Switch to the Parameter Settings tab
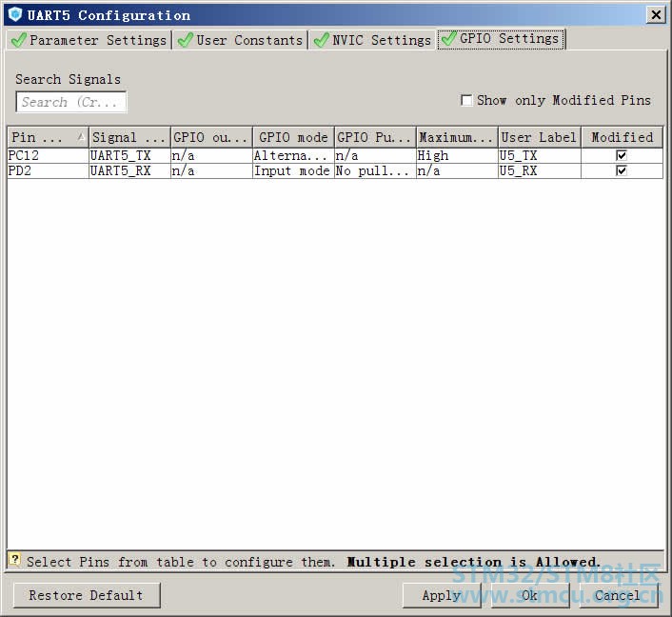 pos(89,40)
